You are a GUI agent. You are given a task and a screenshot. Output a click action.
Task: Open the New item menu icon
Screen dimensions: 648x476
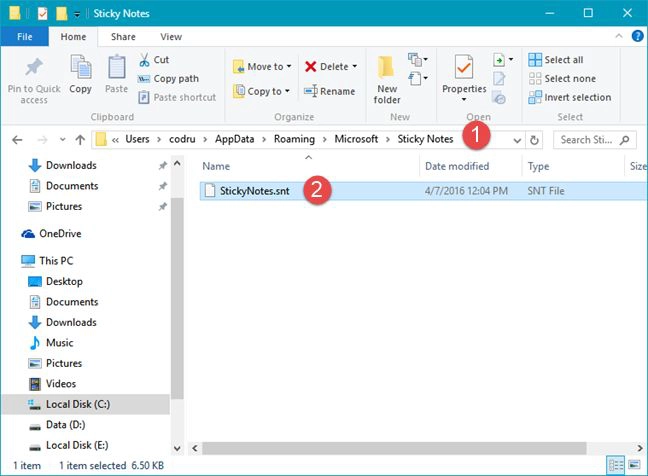pos(418,60)
